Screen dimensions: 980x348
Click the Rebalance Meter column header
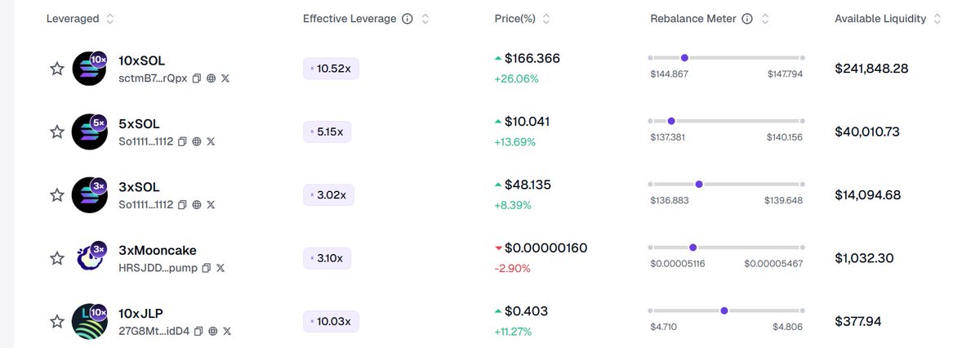694,19
